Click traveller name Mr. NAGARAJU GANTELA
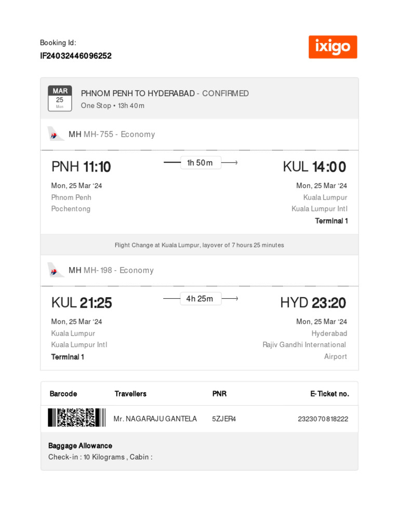Image resolution: width=399 pixels, height=532 pixels. click(x=155, y=419)
